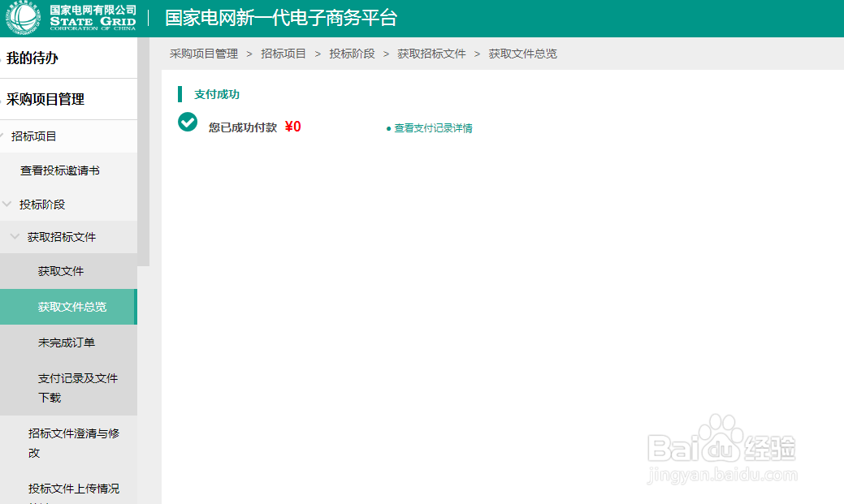Collapse the 获取招标文件 section
This screenshot has height=504, width=844.
[x=14, y=237]
